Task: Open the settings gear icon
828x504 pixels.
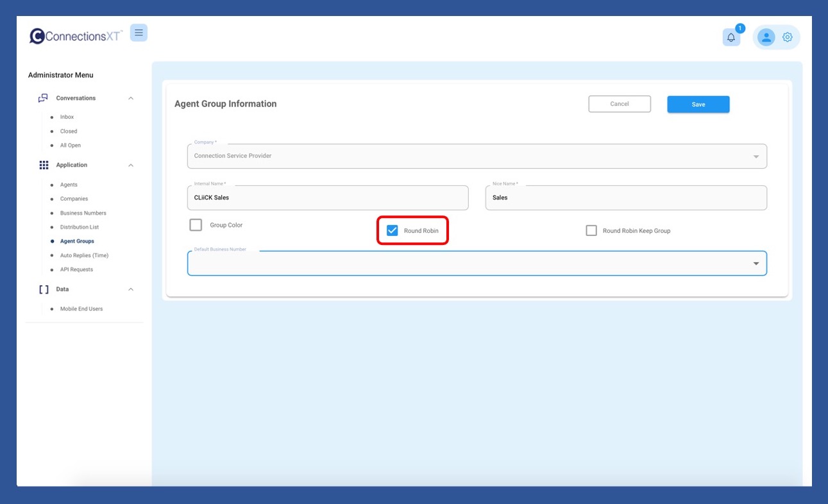Action: pyautogui.click(x=788, y=37)
